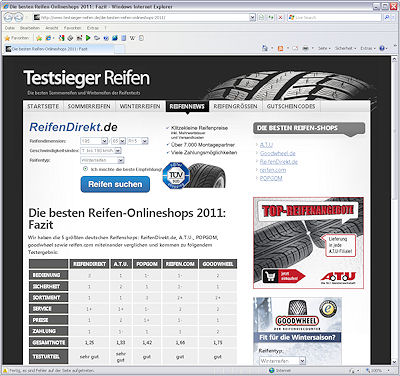Click the Live Search magnifier button

coord(387,17)
